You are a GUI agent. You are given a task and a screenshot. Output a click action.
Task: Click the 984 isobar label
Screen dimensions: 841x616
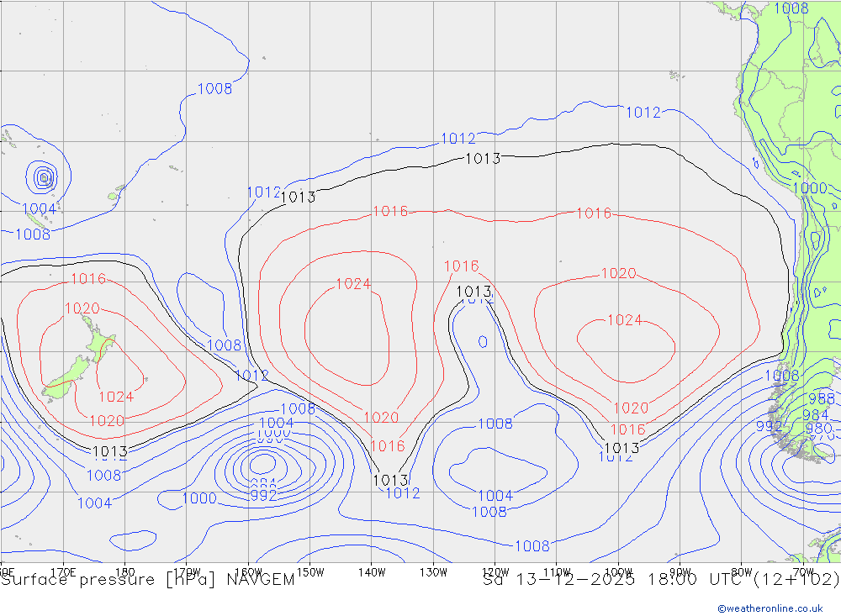click(815, 415)
